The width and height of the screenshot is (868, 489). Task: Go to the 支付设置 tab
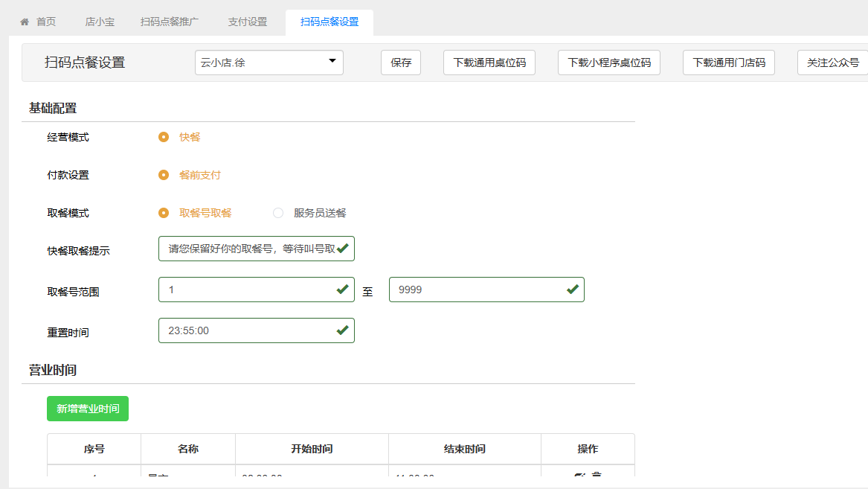(247, 22)
